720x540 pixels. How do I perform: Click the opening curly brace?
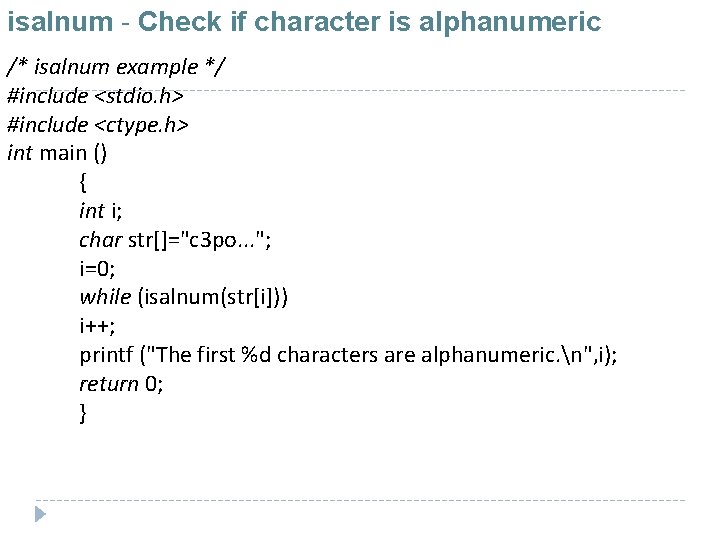[x=83, y=182]
